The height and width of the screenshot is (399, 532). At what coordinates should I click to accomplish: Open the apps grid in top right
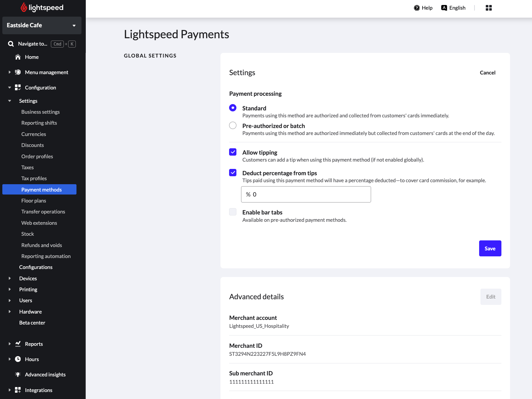coord(488,8)
